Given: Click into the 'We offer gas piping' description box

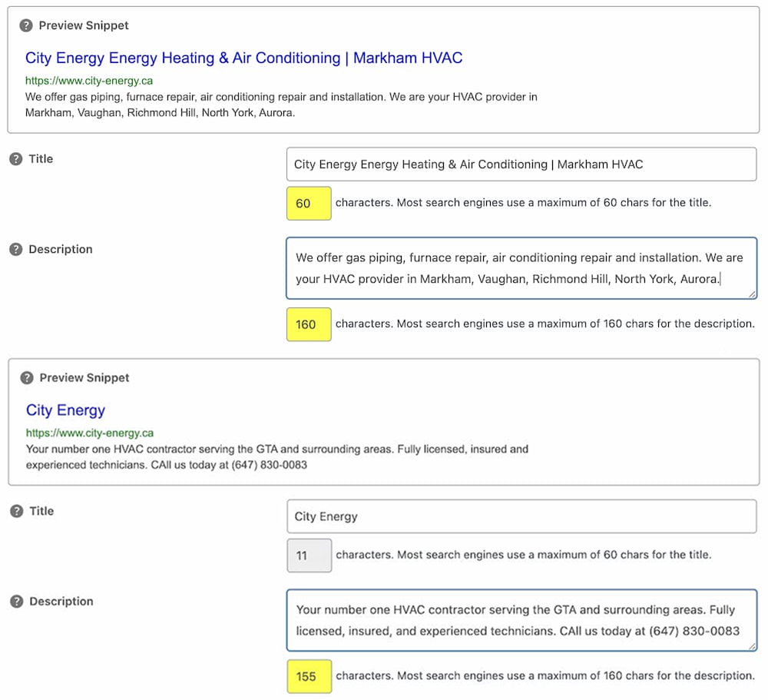Looking at the screenshot, I should point(521,268).
